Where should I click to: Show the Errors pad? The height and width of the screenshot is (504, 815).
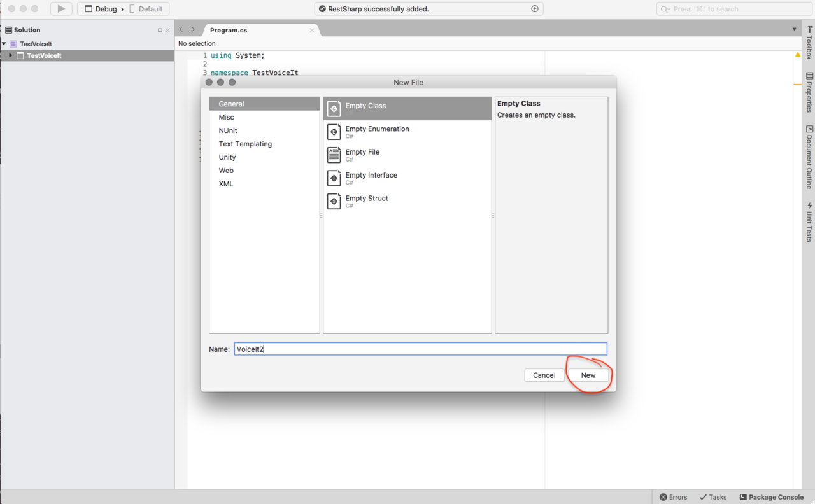tap(673, 497)
